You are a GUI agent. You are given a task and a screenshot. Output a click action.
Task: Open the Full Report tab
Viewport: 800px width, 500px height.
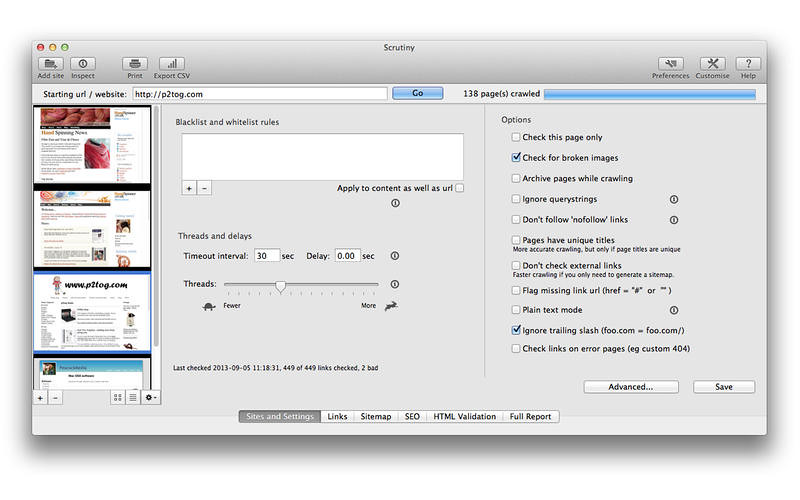tap(530, 416)
